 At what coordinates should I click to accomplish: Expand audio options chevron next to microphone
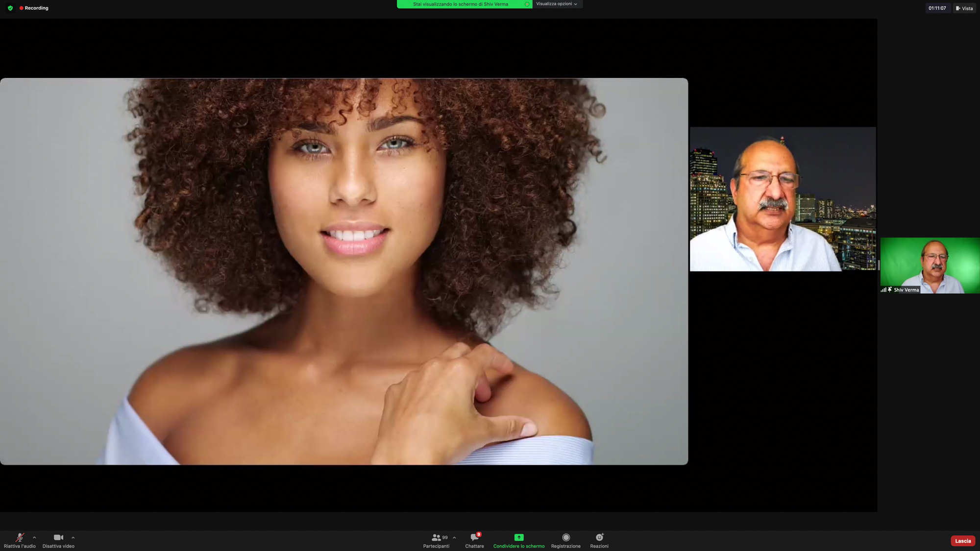pyautogui.click(x=34, y=537)
